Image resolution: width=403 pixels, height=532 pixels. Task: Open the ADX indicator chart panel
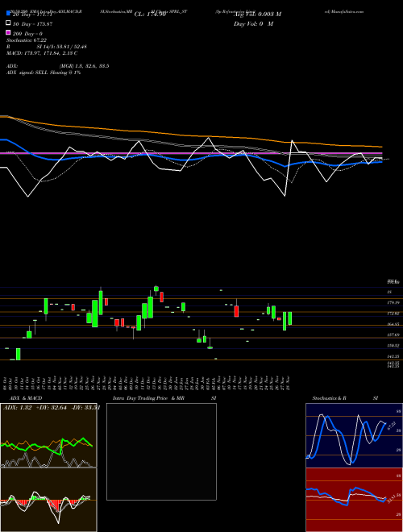tap(48, 435)
